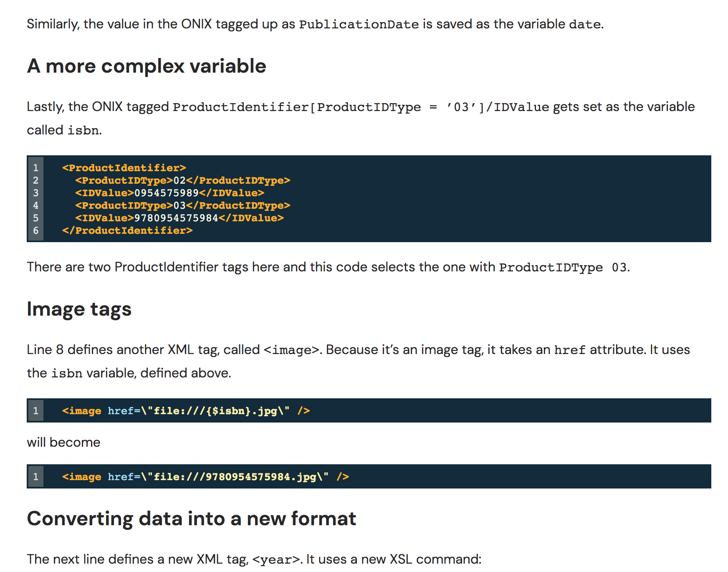The height and width of the screenshot is (572, 728).
Task: Click the code line with ProductIDType 03
Action: 182,205
